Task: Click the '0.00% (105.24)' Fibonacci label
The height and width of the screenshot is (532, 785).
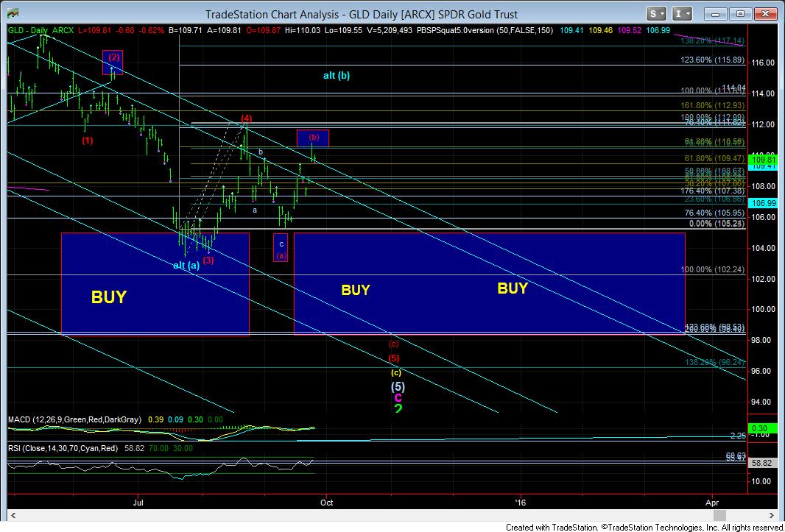Action: click(x=717, y=223)
